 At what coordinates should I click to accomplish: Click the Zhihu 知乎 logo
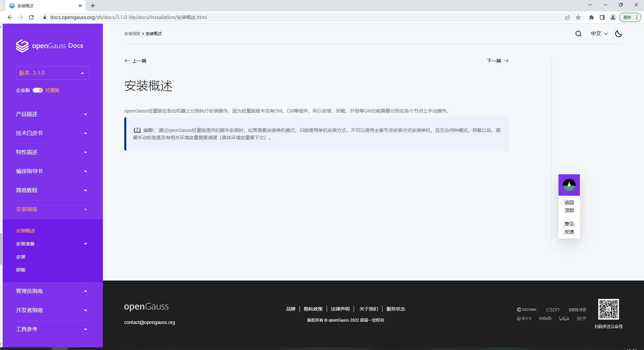pos(582,318)
